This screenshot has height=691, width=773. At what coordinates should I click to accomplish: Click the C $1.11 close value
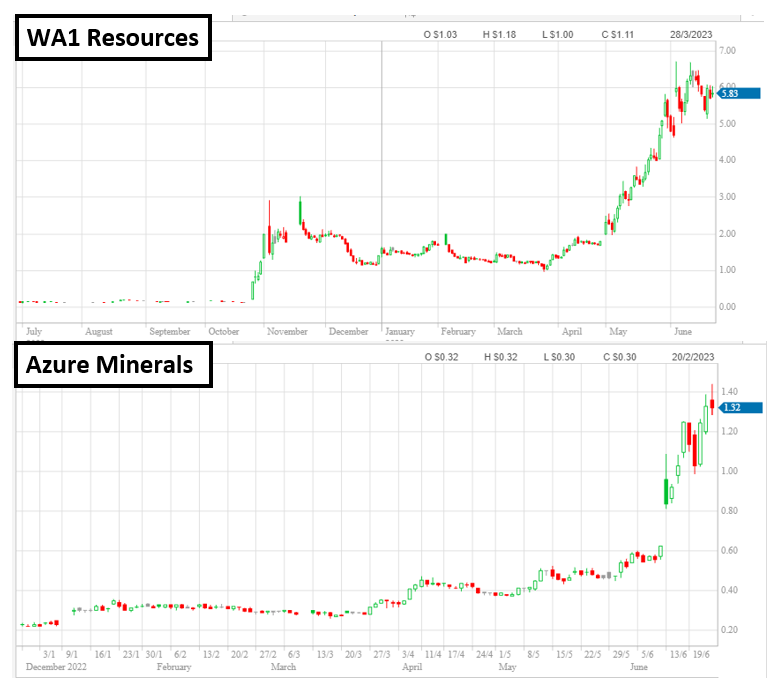(x=617, y=35)
